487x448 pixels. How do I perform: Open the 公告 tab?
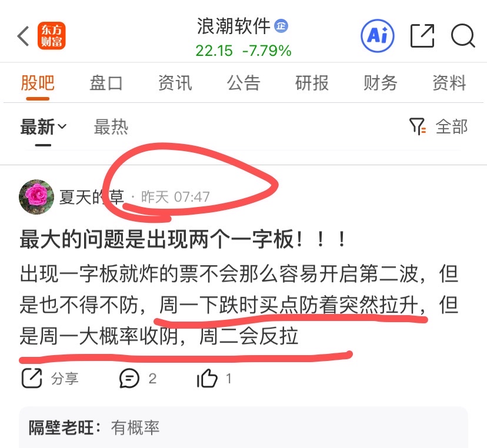243,83
